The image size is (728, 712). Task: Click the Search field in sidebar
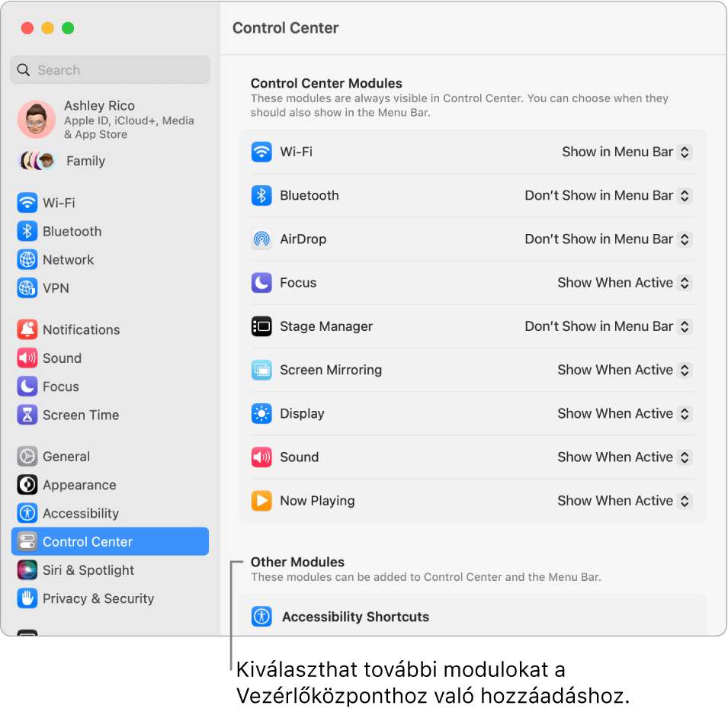tap(110, 69)
